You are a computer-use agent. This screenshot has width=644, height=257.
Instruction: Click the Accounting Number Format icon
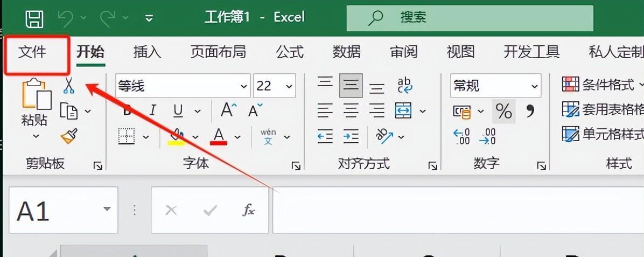coord(461,111)
